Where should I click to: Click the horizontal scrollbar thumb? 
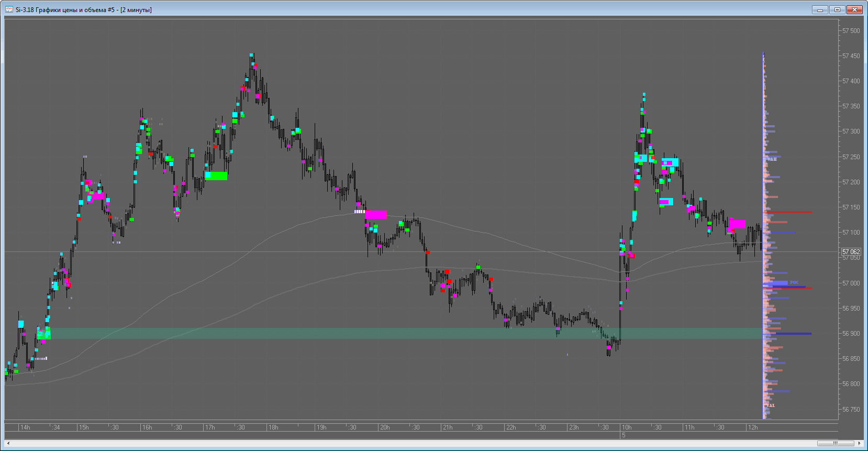point(836,443)
